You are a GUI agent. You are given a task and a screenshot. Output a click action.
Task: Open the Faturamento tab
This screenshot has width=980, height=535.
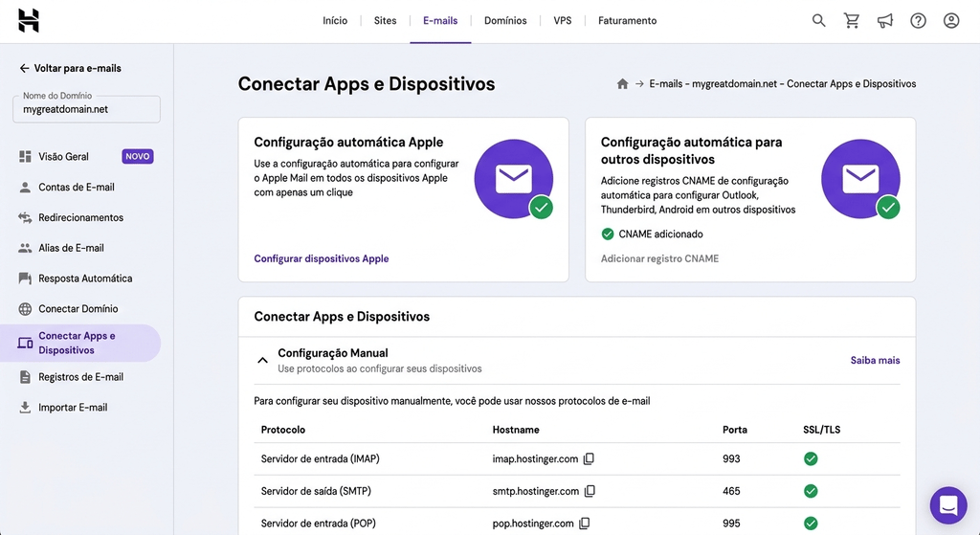point(627,21)
